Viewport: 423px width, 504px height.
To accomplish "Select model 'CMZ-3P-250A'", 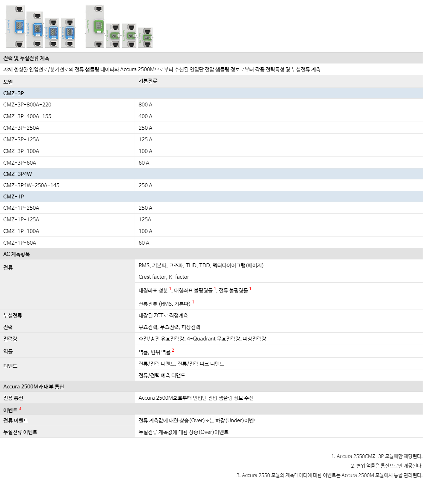I will pos(22,128).
